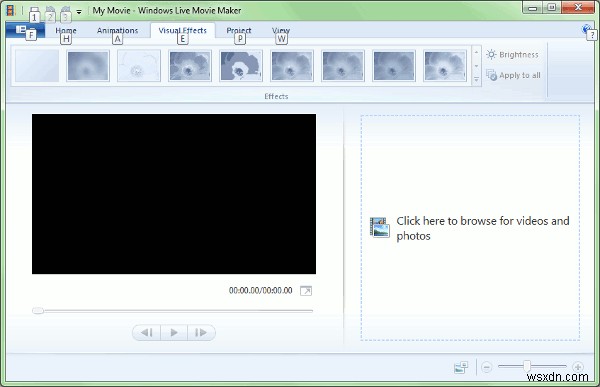Zoom time scale out minus button
The width and height of the screenshot is (600, 387).
(x=486, y=367)
